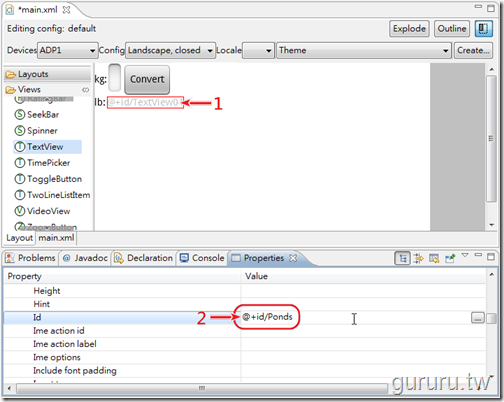Screen dimensions: 504x402
Task: Click the VideoView V icon
Action: (x=20, y=211)
